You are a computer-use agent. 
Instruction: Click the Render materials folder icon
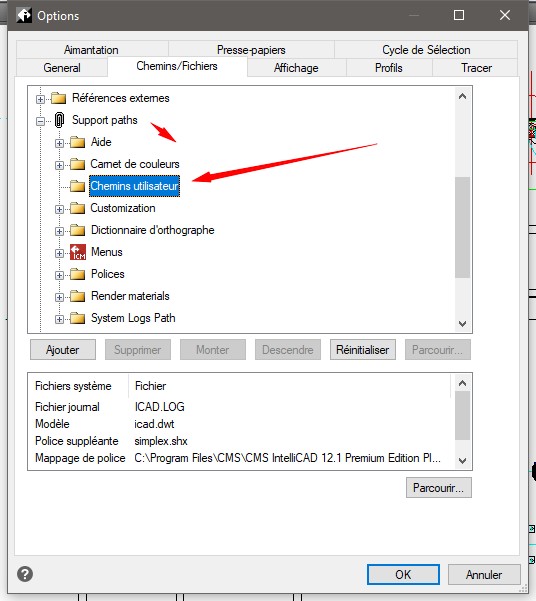78,296
